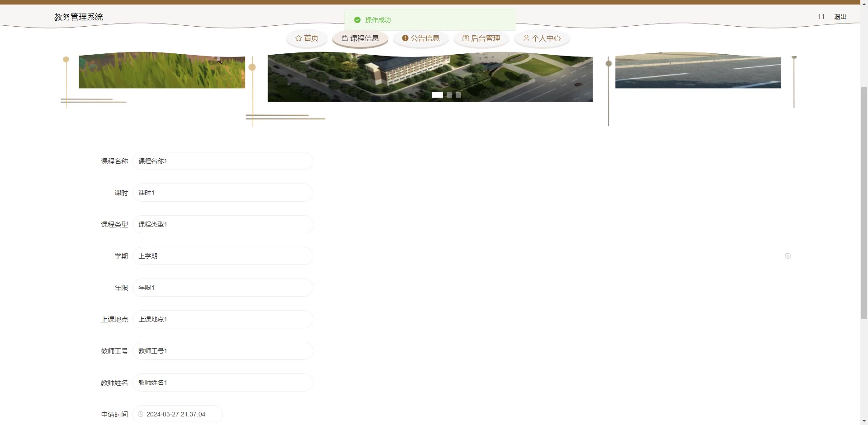Open the 个人中心 tab
The image size is (868, 425).
tap(542, 38)
